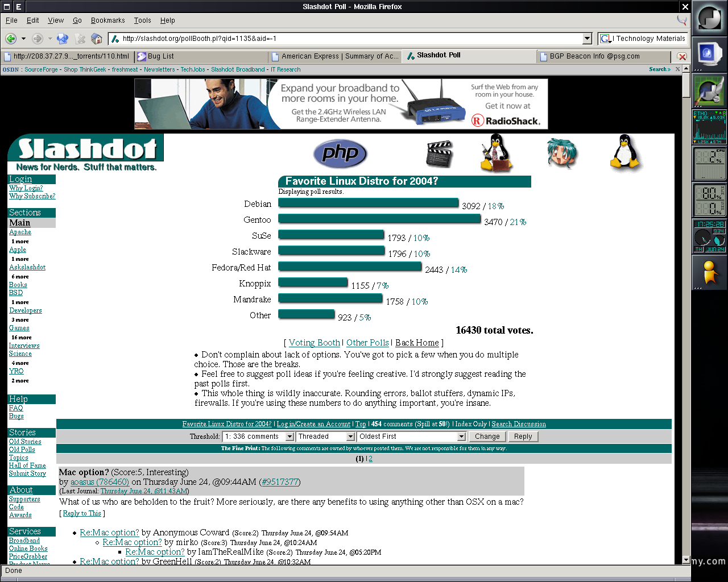The height and width of the screenshot is (582, 728).
Task: Click the Back arrow in the toolbar
Action: 11,39
